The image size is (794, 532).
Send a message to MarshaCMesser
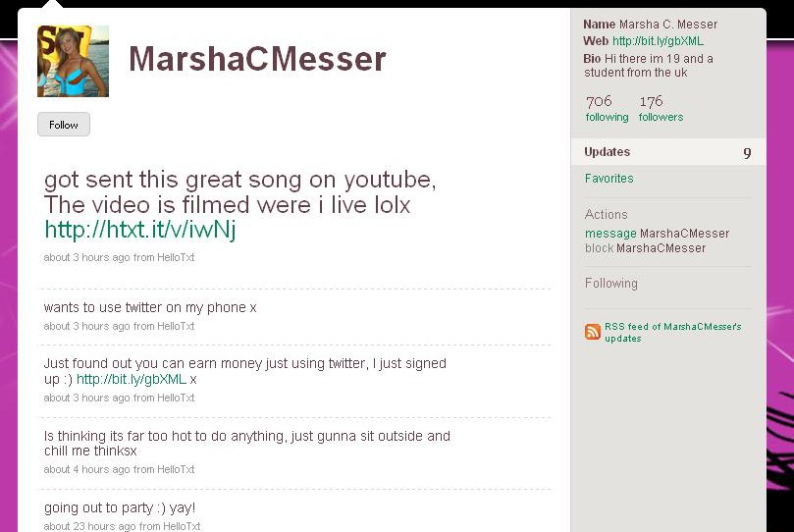tap(610, 234)
